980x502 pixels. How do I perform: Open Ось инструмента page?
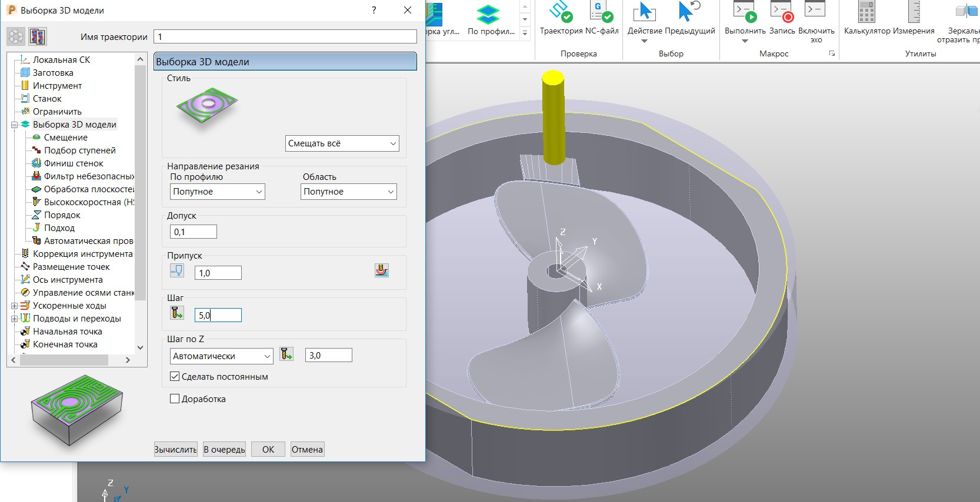pyautogui.click(x=68, y=279)
